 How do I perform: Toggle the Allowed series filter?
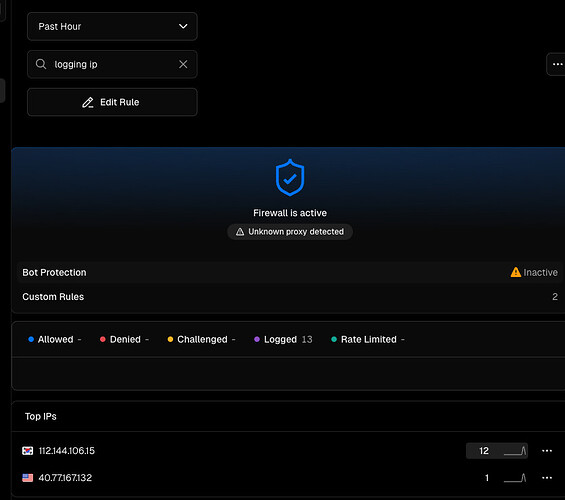(55, 339)
